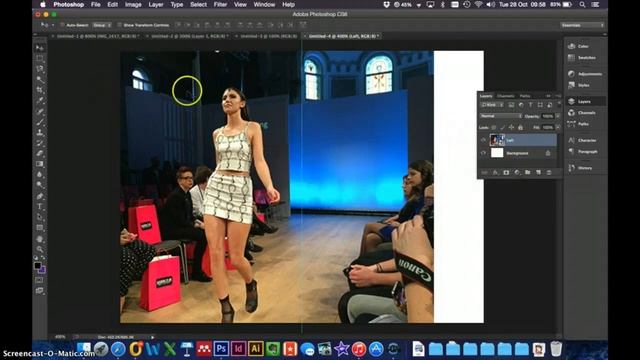Select the Eraser tool
Viewport: 640px width, 360px height.
point(40,153)
